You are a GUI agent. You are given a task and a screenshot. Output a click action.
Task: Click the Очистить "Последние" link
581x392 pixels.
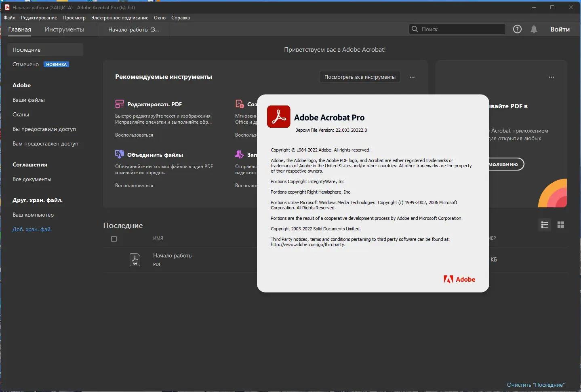click(536, 385)
